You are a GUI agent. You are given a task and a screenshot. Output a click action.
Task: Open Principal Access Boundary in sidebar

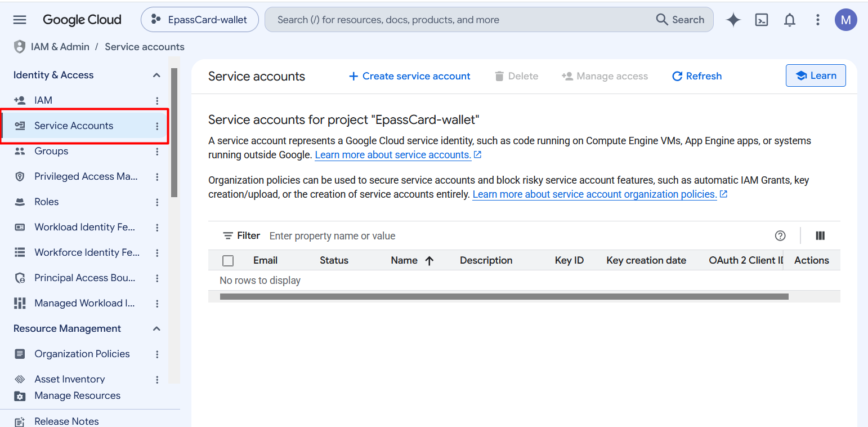pos(83,278)
